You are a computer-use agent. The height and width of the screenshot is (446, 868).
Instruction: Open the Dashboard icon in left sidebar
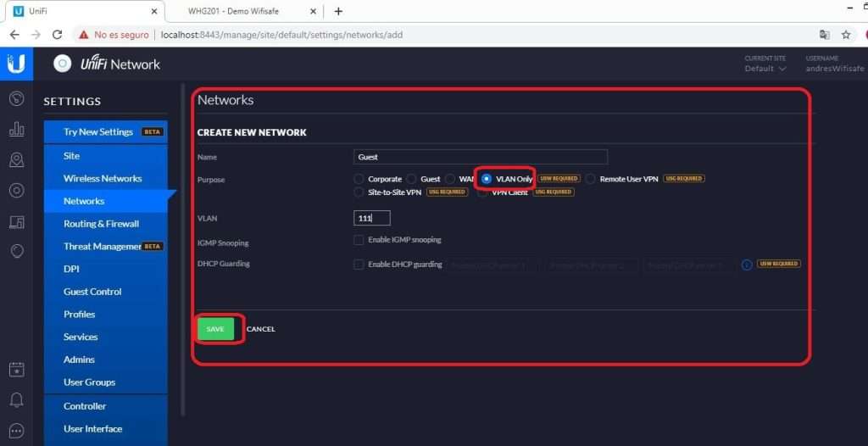(16, 98)
